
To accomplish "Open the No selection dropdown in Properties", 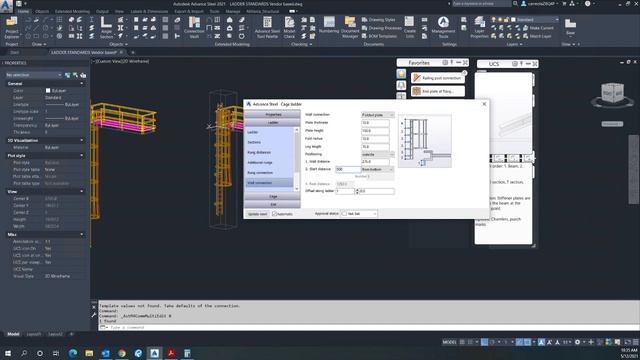I will point(33,75).
